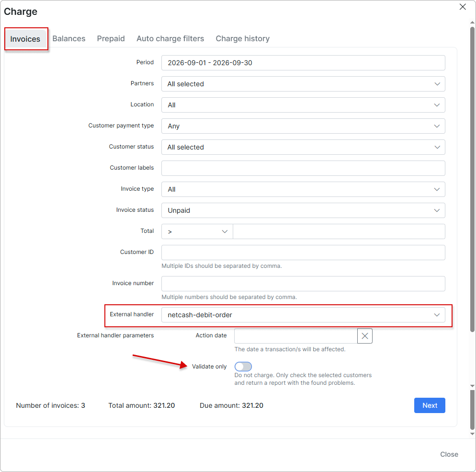View the Charge history tab
This screenshot has width=476, height=472.
coord(242,38)
